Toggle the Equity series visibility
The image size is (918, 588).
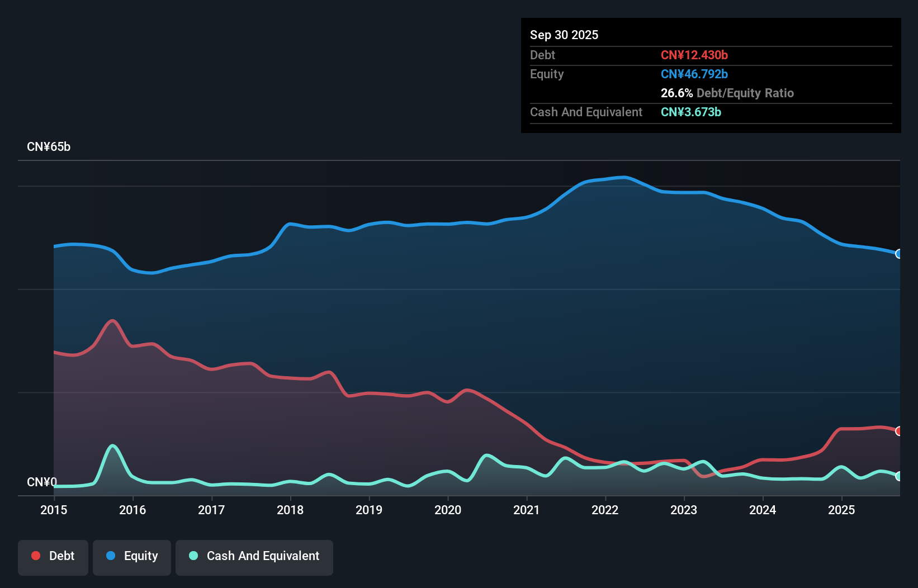[131, 556]
